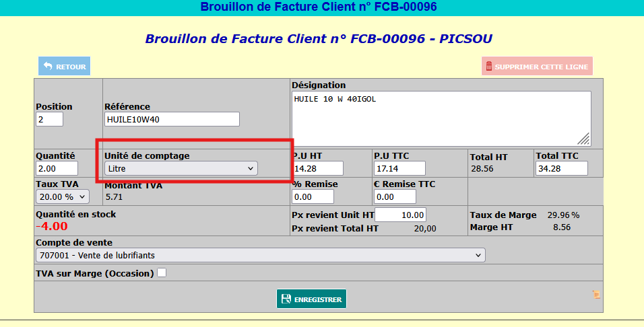Screen dimensions: 644x327
Task: Select the Quantité input field
Action: point(57,168)
